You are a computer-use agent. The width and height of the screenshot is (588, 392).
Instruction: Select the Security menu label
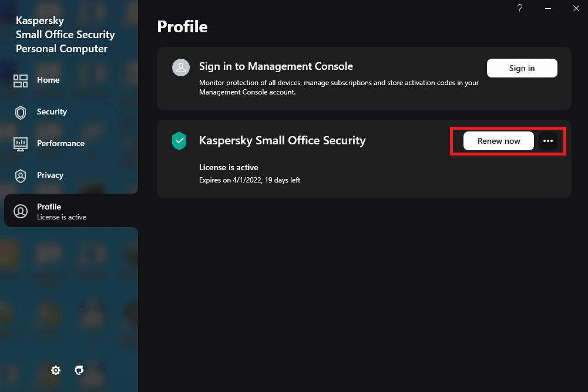pyautogui.click(x=52, y=112)
